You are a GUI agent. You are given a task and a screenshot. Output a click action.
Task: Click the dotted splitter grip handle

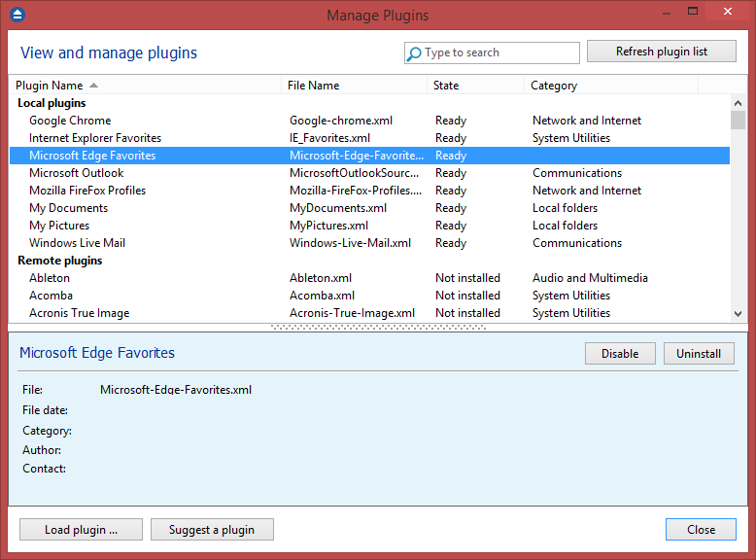tap(378, 327)
